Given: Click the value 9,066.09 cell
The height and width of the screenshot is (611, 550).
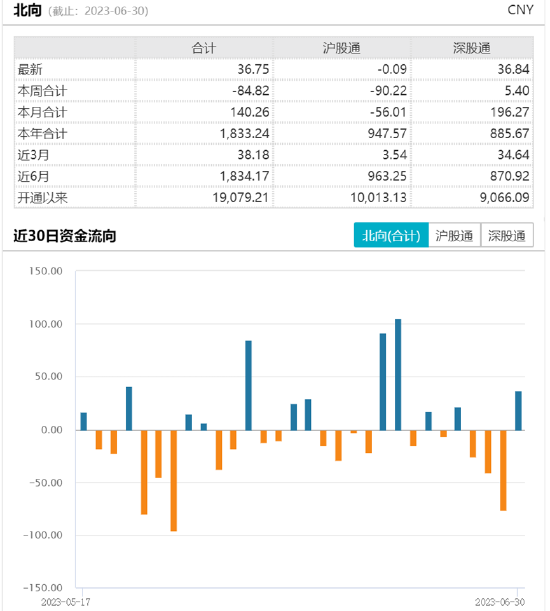Looking at the screenshot, I should click(505, 198).
